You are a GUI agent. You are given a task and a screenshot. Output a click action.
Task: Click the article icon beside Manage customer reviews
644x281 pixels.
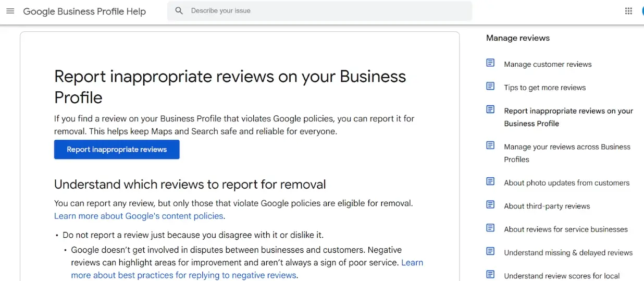click(490, 63)
